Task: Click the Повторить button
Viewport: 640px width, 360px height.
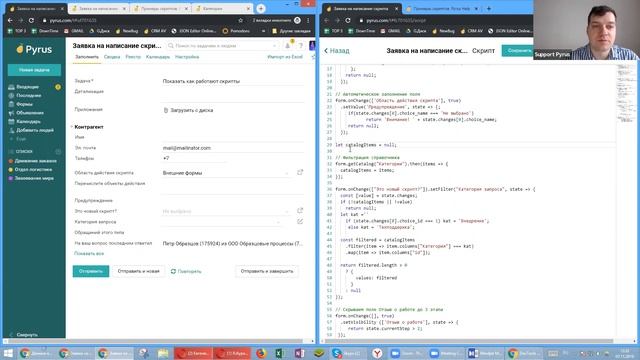Action: [186, 271]
